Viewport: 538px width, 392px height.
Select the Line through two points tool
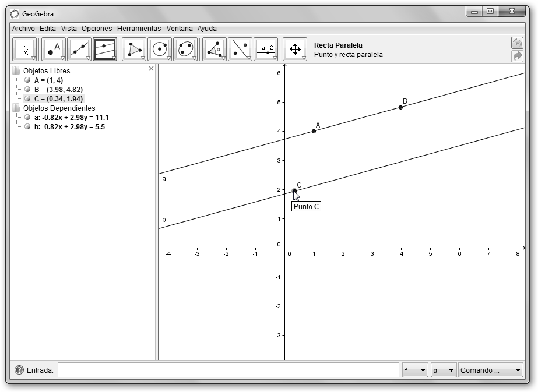[79, 50]
